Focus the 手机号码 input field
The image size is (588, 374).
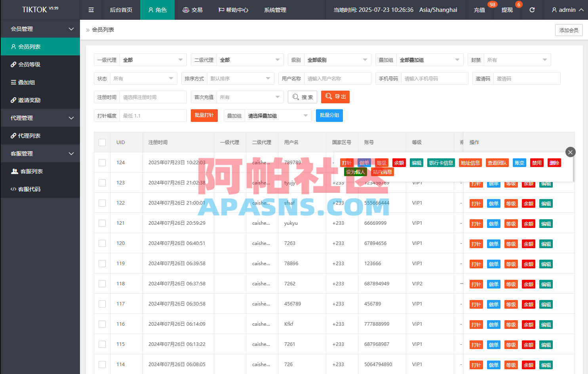pyautogui.click(x=435, y=78)
